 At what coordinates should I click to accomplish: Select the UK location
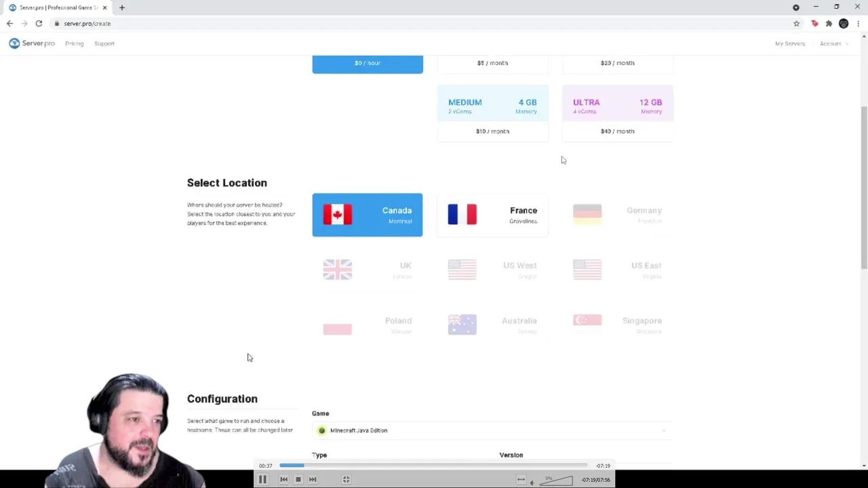[368, 270]
